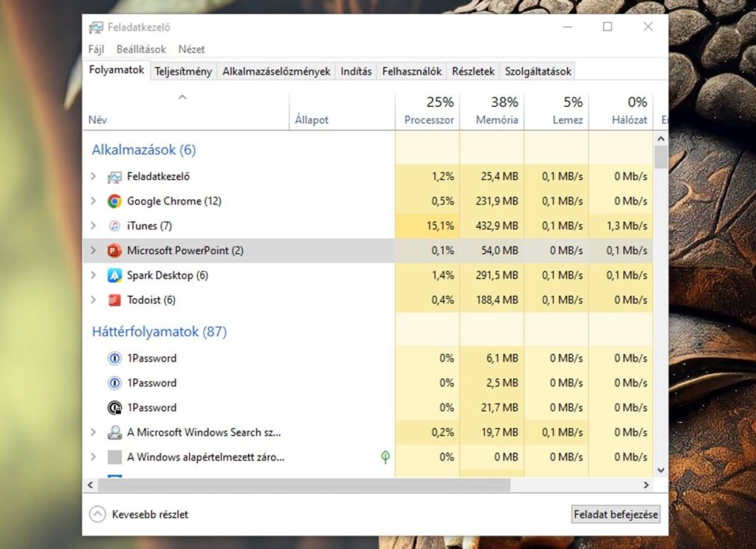
Task: Expand the Spark Desktop (6) group
Action: point(94,275)
